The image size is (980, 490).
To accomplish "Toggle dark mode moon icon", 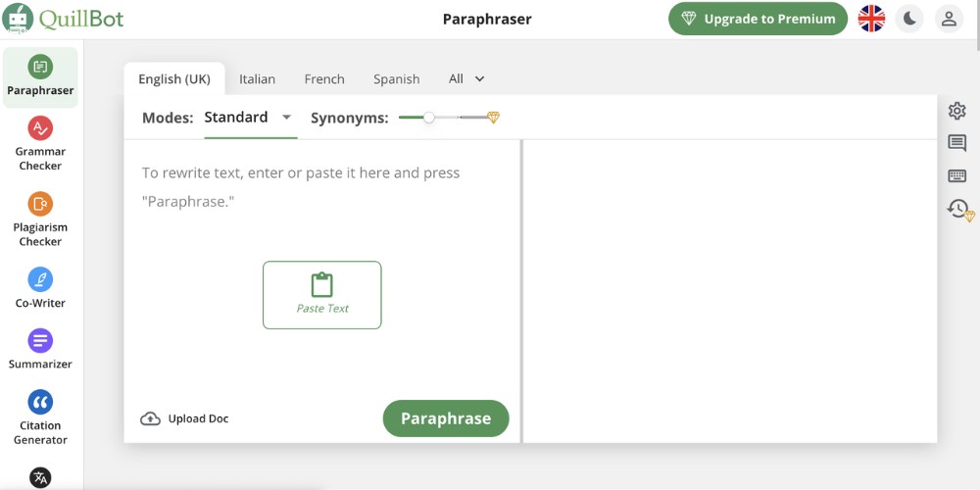I will coord(909,19).
